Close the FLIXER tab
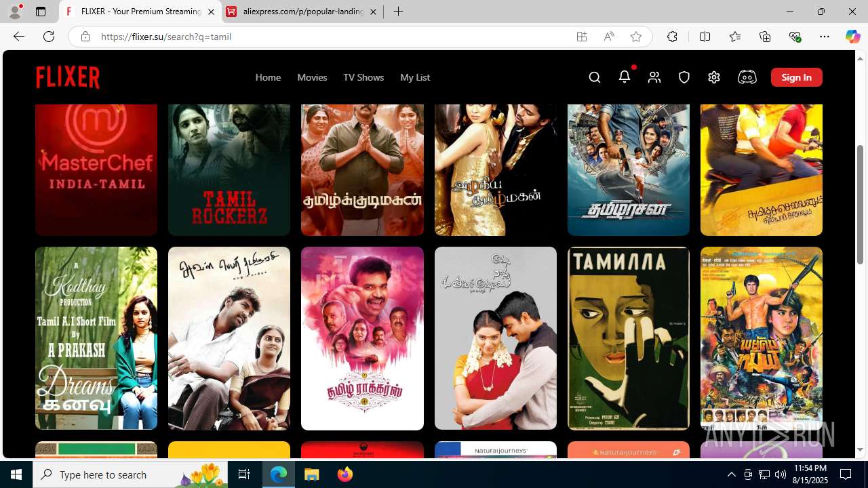This screenshot has width=868, height=488. click(211, 12)
